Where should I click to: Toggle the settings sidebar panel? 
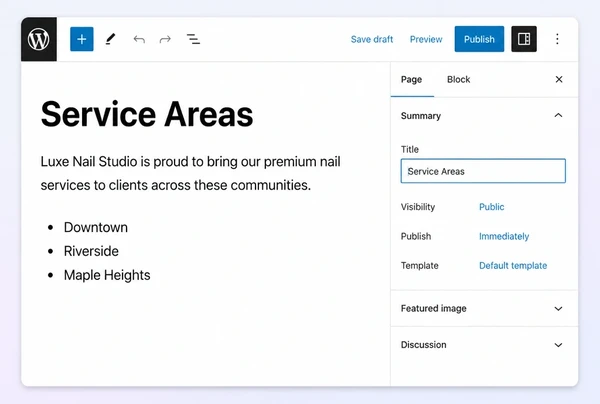click(x=524, y=39)
